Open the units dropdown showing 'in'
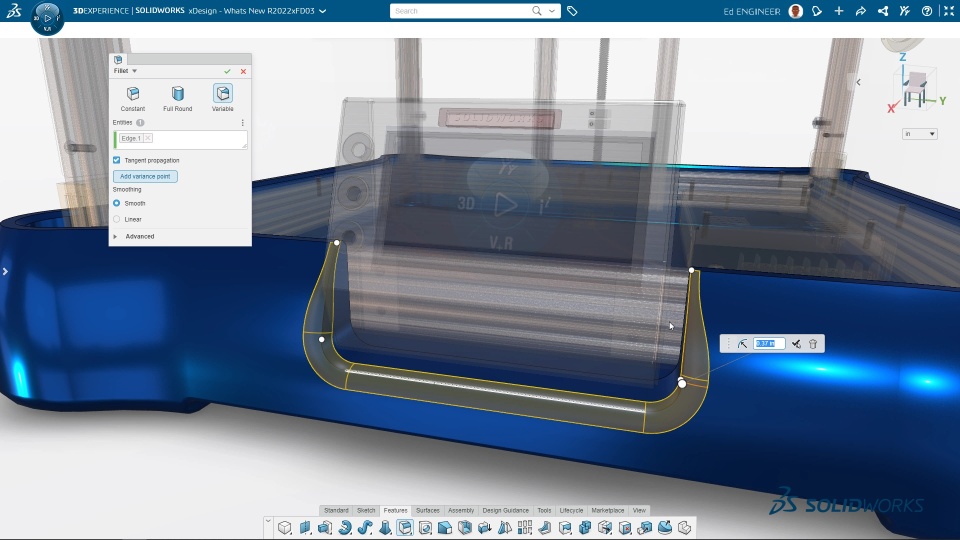The image size is (960, 540). (920, 134)
